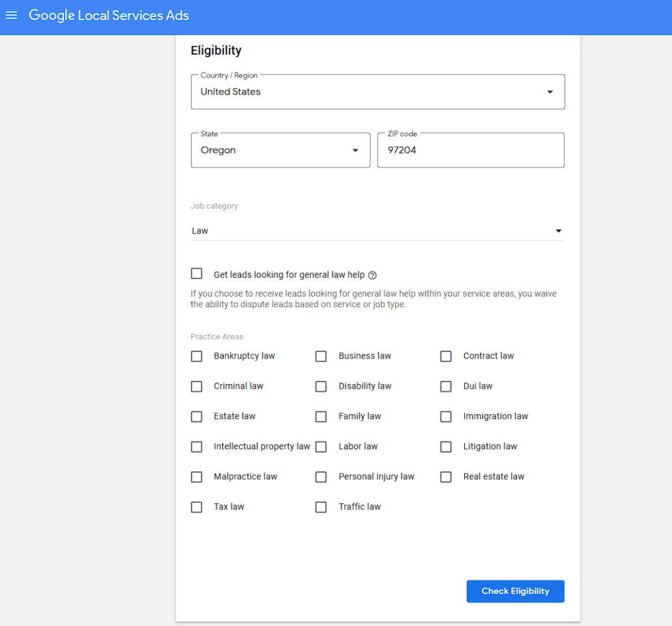Expand the State dropdown showing Oregon
The width and height of the screenshot is (672, 626).
pyautogui.click(x=280, y=151)
